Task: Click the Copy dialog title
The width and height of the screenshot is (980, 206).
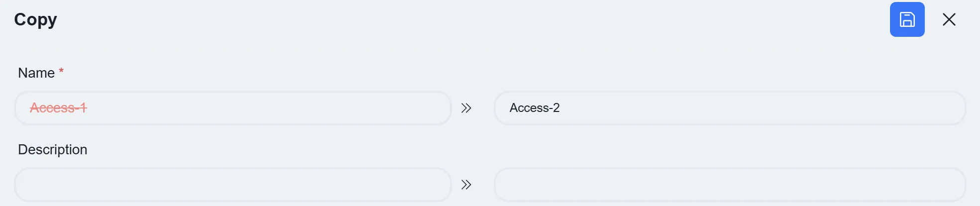Action: [x=35, y=20]
